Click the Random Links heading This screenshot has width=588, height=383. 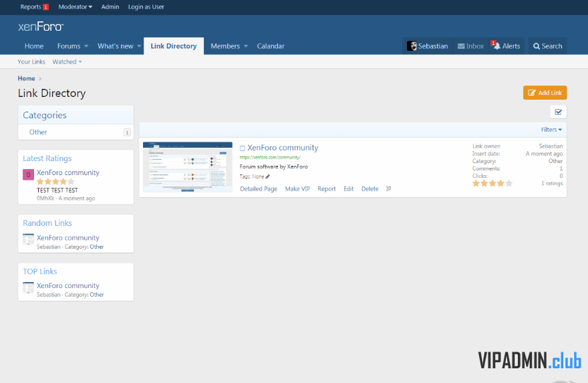coord(47,223)
